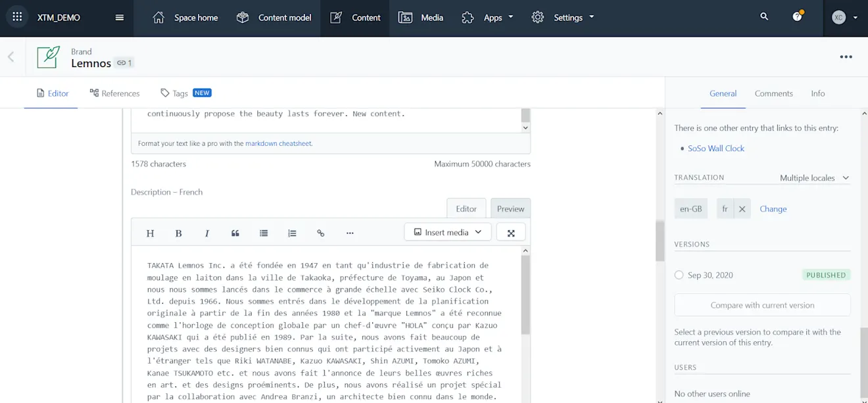Click the '1578 characters' counter text
The image size is (868, 403).
click(x=158, y=164)
